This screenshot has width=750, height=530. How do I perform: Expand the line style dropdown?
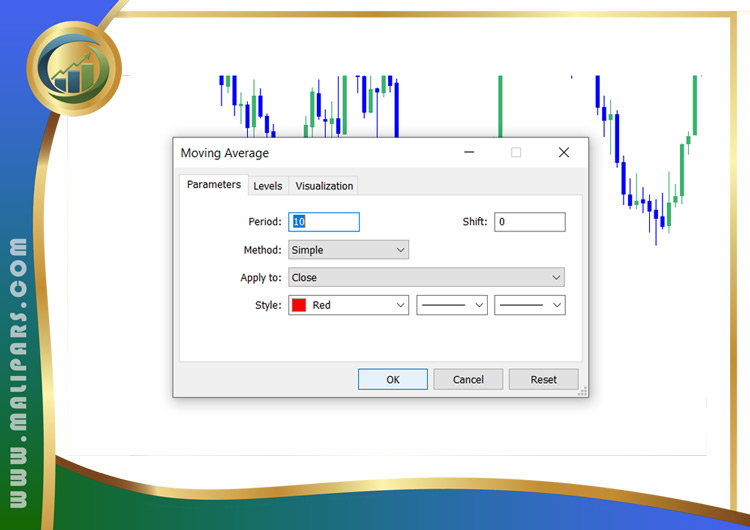coord(452,305)
